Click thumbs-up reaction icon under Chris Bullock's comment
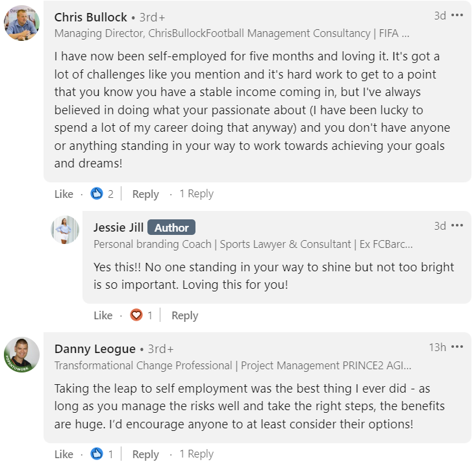476x464 pixels. tap(97, 193)
